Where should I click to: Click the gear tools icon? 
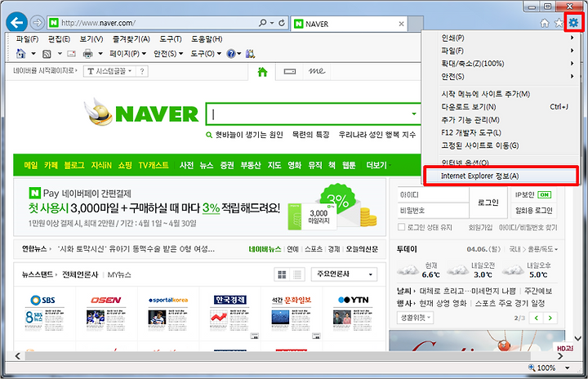[x=573, y=23]
